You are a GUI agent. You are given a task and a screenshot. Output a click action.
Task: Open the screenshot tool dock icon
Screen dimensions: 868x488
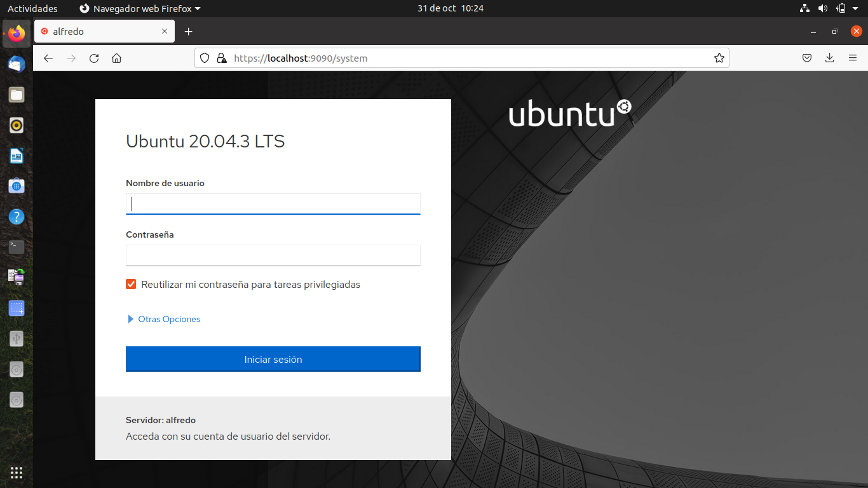coord(17,308)
